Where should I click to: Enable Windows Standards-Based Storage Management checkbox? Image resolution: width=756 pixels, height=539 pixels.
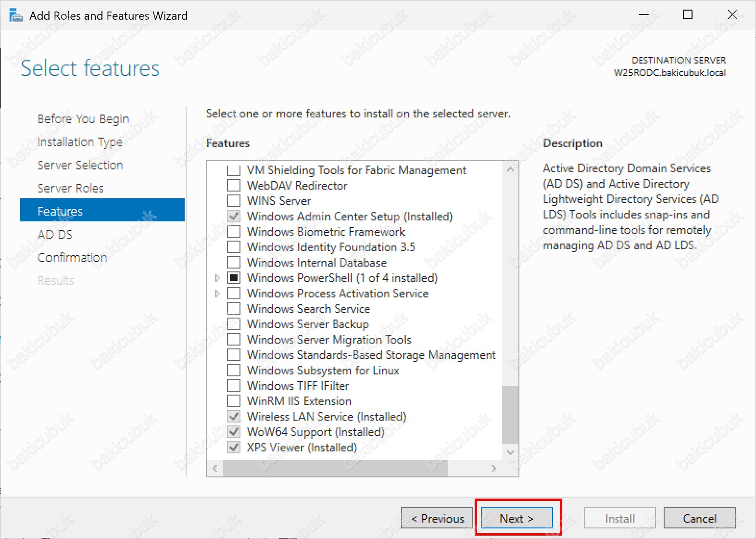(234, 355)
